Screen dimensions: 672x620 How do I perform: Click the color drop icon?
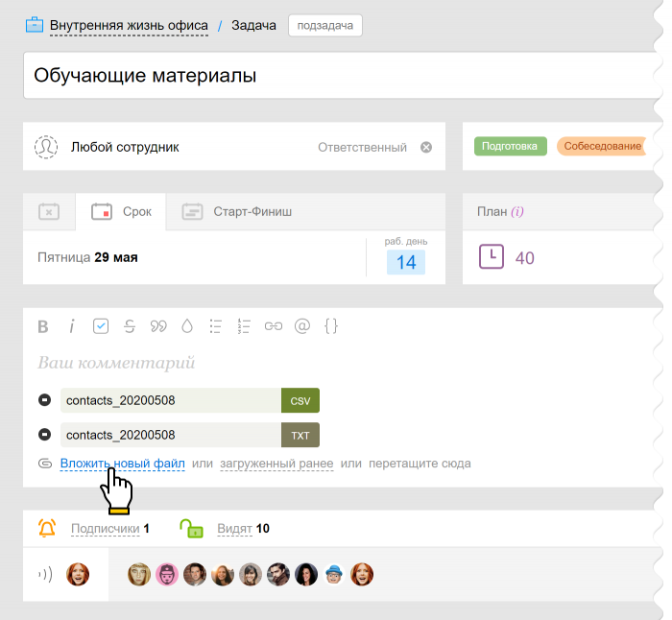187,326
